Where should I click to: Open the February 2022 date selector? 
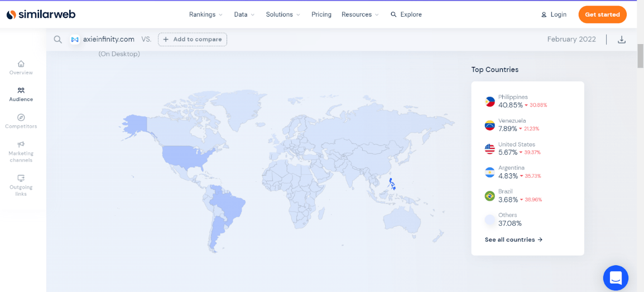[x=571, y=40]
